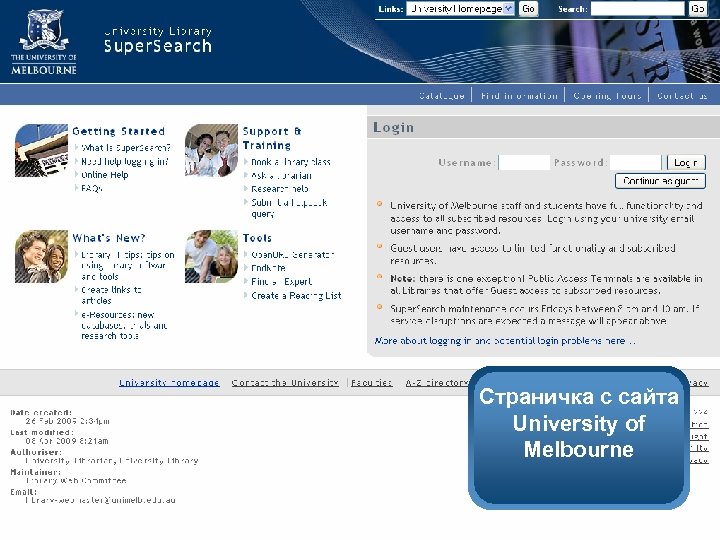Click the Go button beside the Search field

[x=698, y=9]
